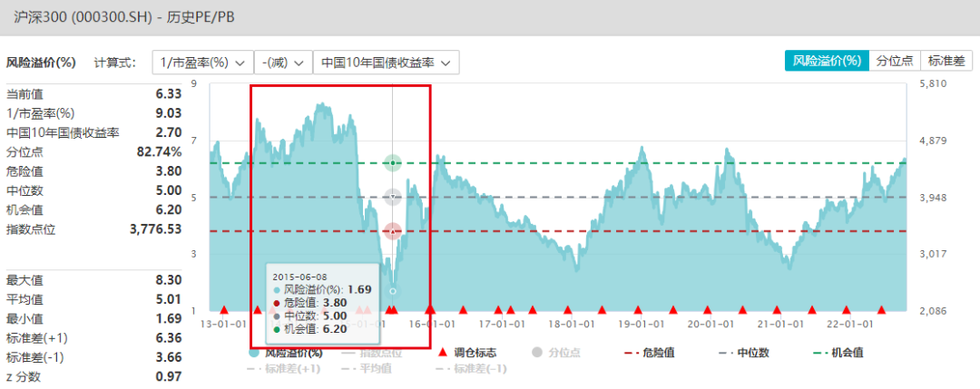Toggle 调仓标志 red triangle in legend
Viewport: 980px width, 389px height.
(x=465, y=353)
